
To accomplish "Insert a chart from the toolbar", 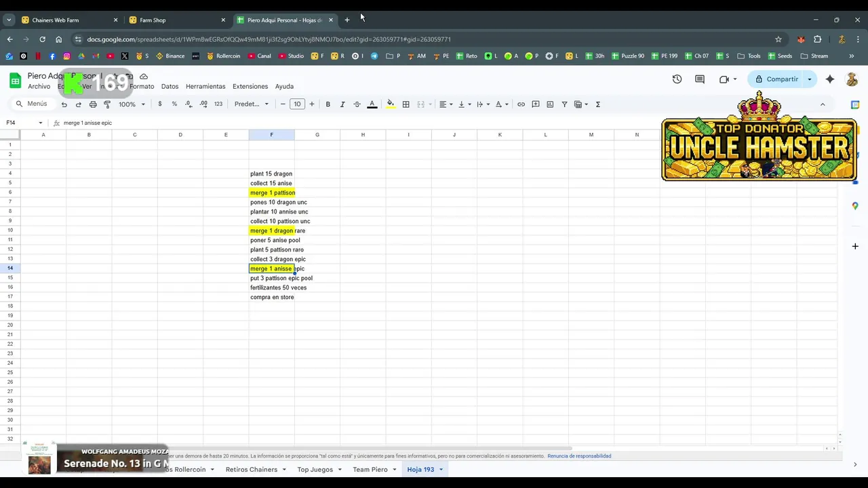I will [x=550, y=104].
